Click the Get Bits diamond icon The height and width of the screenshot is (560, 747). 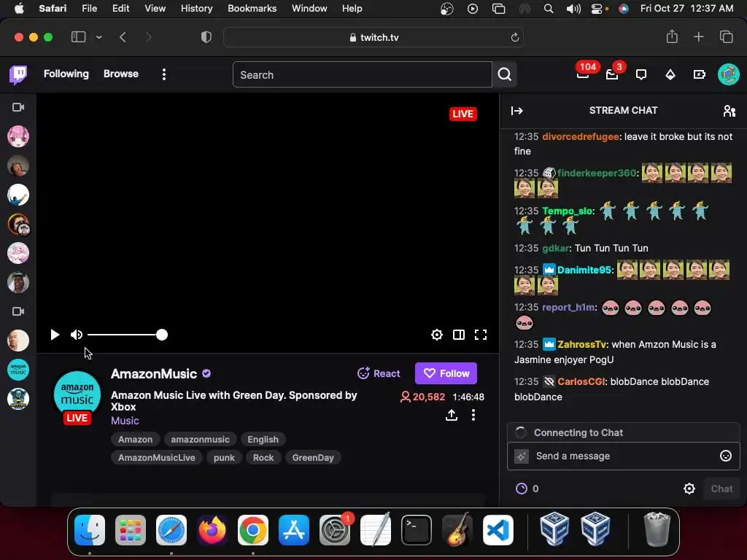point(670,74)
